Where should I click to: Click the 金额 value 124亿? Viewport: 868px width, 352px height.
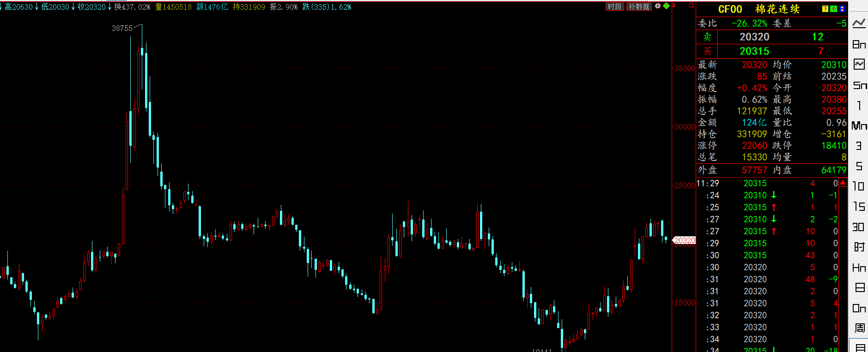[x=754, y=123]
